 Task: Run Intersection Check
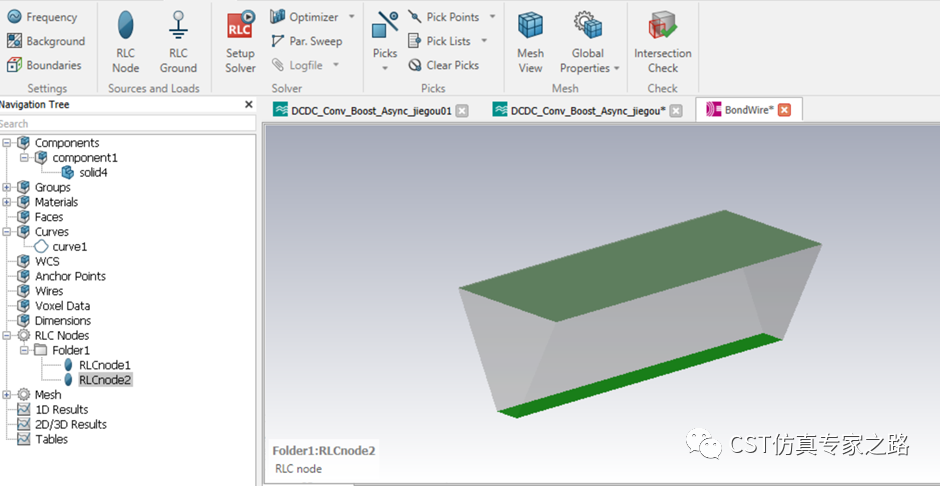coord(662,43)
